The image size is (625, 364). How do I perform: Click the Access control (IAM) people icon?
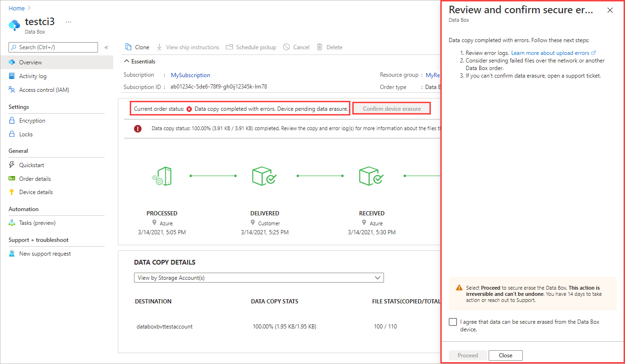point(12,90)
